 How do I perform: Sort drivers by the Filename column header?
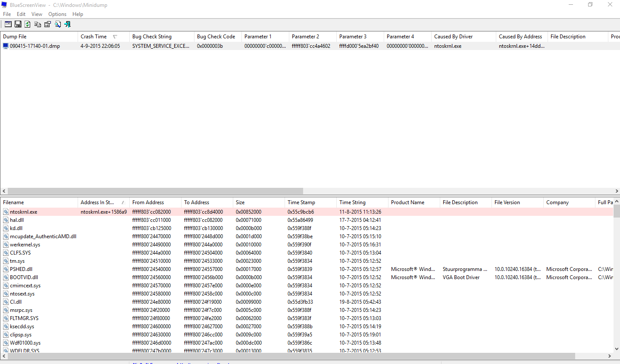[39, 202]
